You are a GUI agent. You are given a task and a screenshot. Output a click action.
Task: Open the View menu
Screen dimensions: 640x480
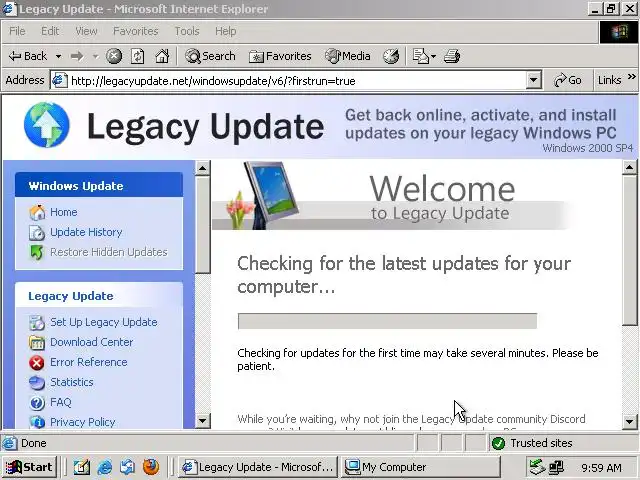[x=86, y=31]
